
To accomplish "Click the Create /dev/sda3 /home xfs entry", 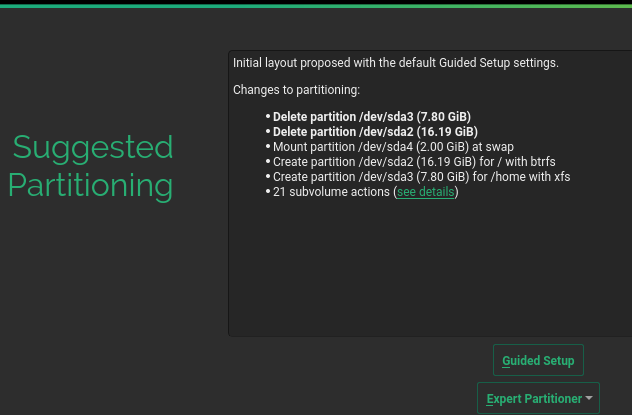I will click(x=421, y=176).
